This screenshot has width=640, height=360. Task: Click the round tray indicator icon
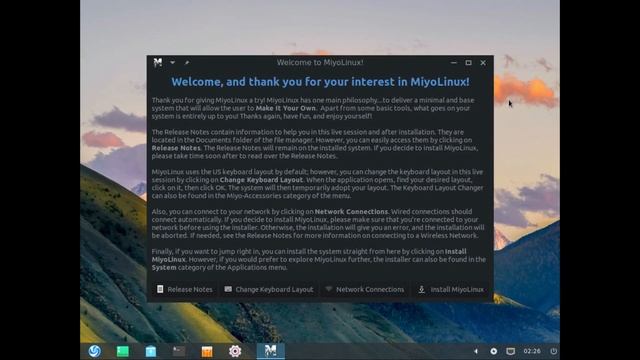pyautogui.click(x=493, y=351)
